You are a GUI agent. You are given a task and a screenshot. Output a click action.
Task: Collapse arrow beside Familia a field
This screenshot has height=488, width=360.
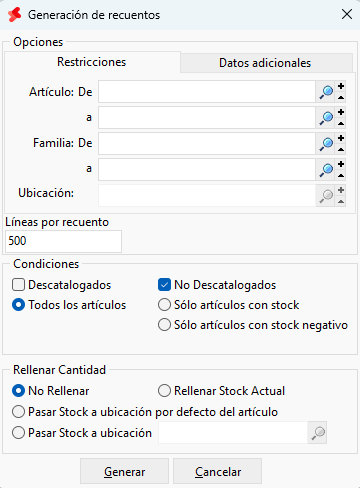pos(341,175)
